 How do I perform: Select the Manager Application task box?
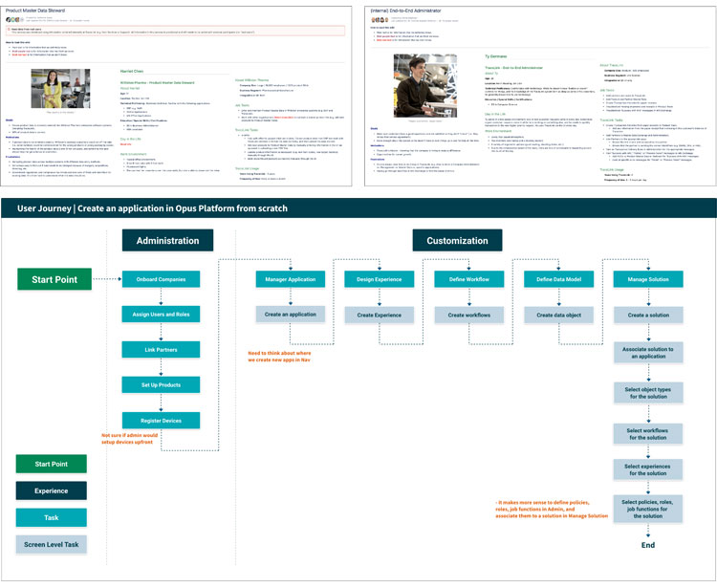coord(291,279)
